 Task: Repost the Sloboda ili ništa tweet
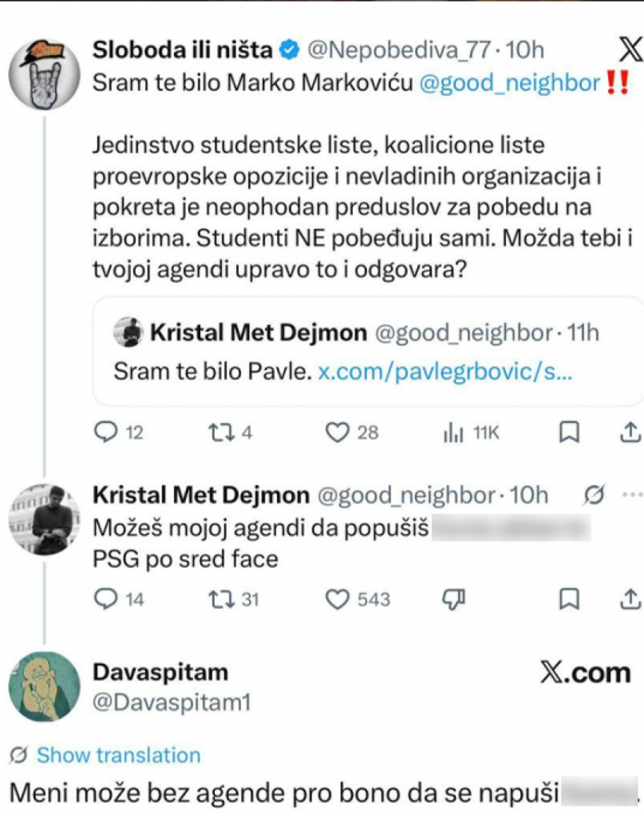click(x=217, y=432)
